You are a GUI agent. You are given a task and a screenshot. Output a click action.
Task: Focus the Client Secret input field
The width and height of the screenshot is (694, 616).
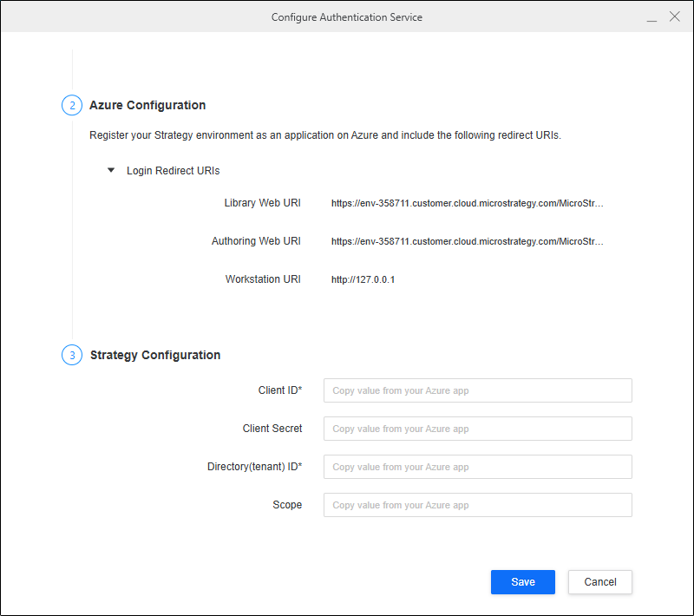tap(478, 429)
